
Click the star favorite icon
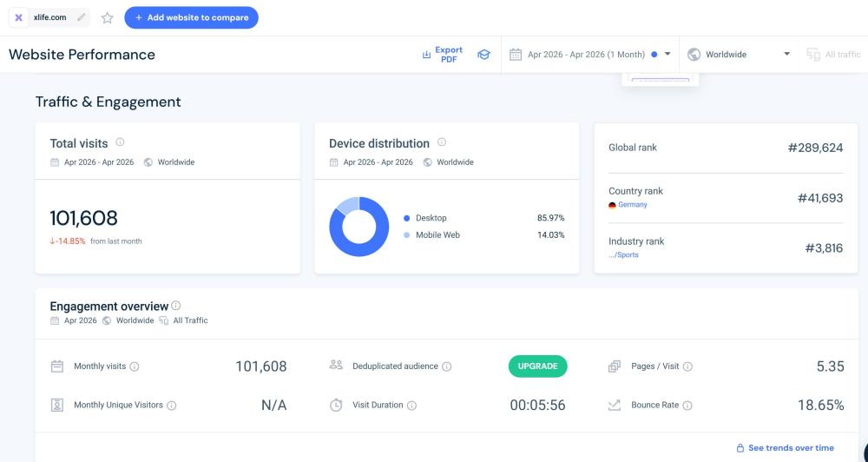pos(108,17)
